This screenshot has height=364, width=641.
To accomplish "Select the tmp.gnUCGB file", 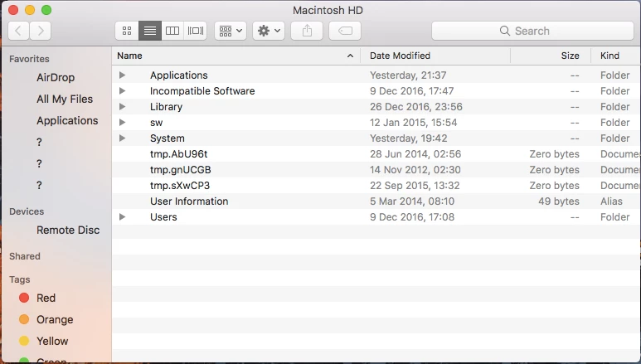I will (x=180, y=170).
